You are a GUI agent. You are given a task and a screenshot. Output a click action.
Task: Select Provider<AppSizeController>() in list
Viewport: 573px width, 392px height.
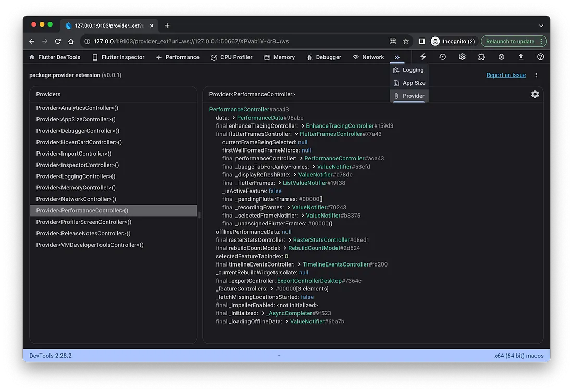click(113, 119)
